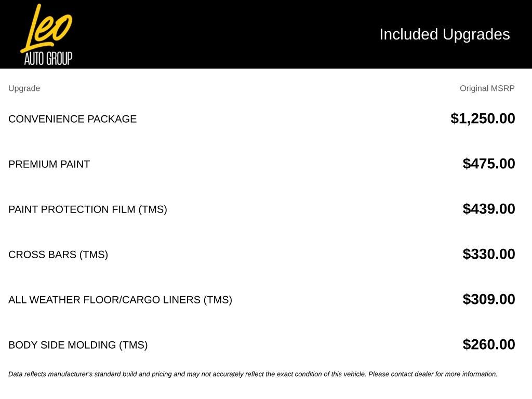Click the Leo Auto Group logo
Screen dimensions: 532x399
[x=46, y=34]
